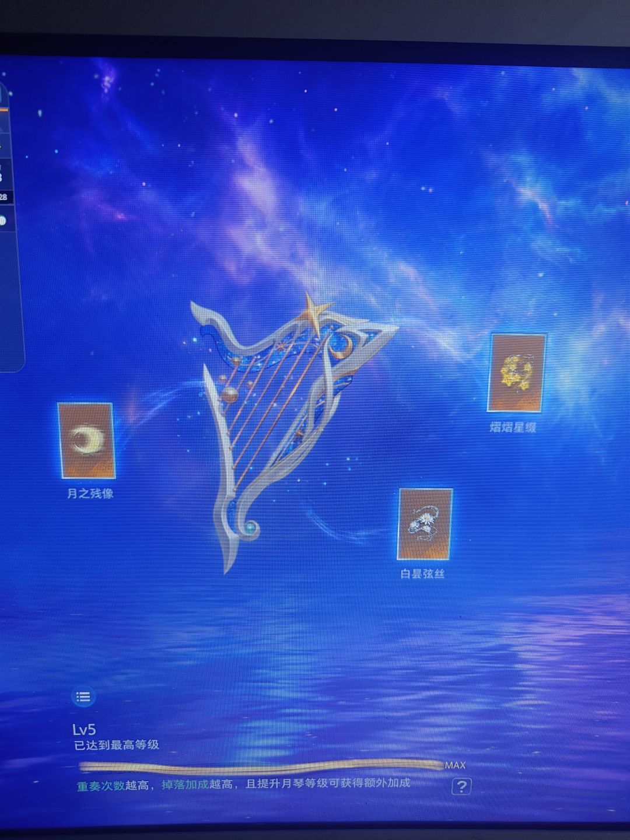Click the 白晨弦丝 label text

(422, 573)
